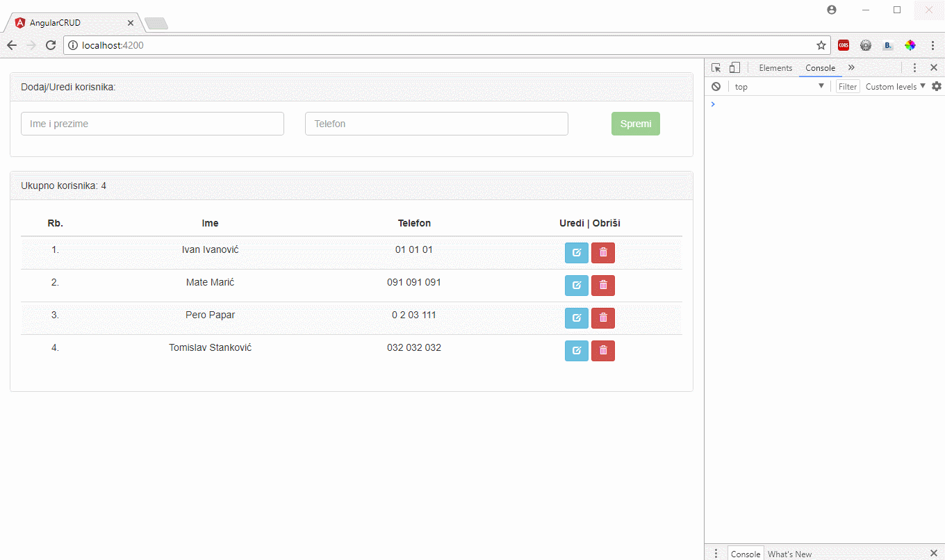Reload the localhost page
The height and width of the screenshot is (560, 945).
[51, 45]
